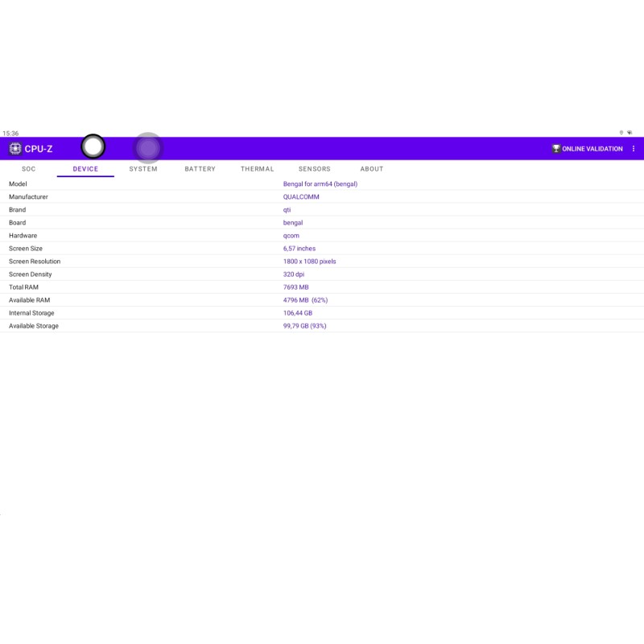644x644 pixels.
Task: Click the CPU-Z chip logo icon
Action: tap(15, 149)
